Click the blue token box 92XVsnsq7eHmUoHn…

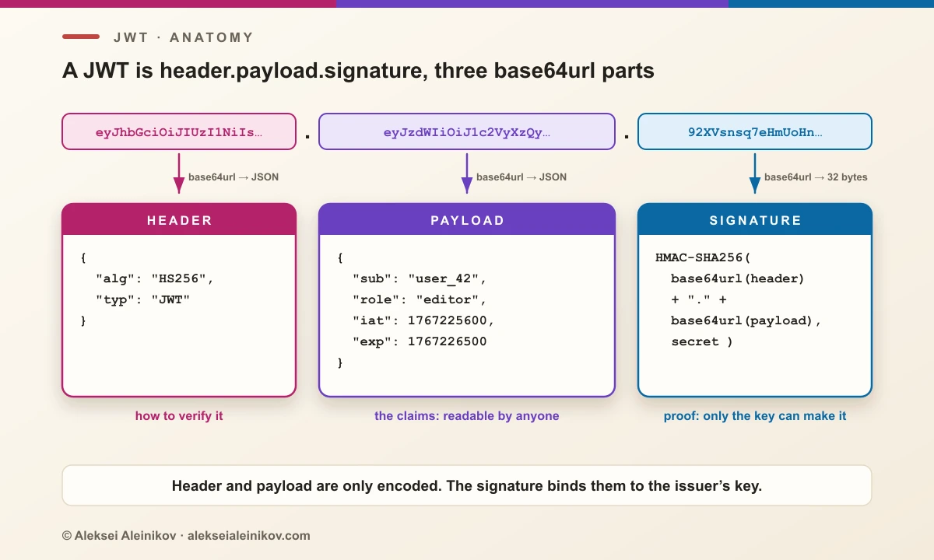click(x=755, y=132)
